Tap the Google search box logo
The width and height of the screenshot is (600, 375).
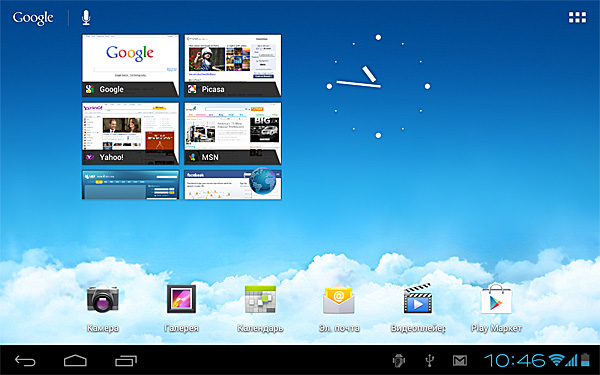(33, 18)
